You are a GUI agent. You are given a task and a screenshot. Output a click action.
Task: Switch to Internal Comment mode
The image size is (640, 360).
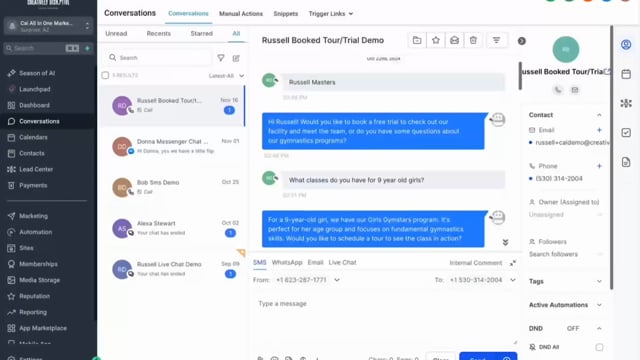[476, 263]
